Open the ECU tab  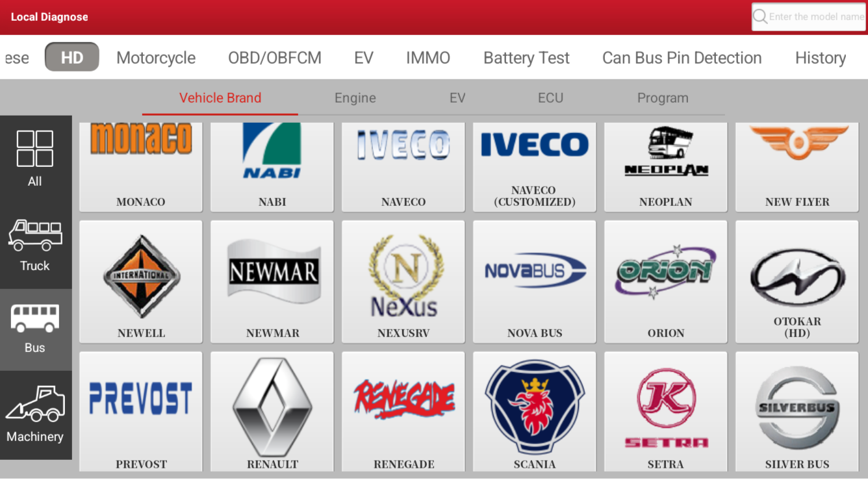coord(550,97)
